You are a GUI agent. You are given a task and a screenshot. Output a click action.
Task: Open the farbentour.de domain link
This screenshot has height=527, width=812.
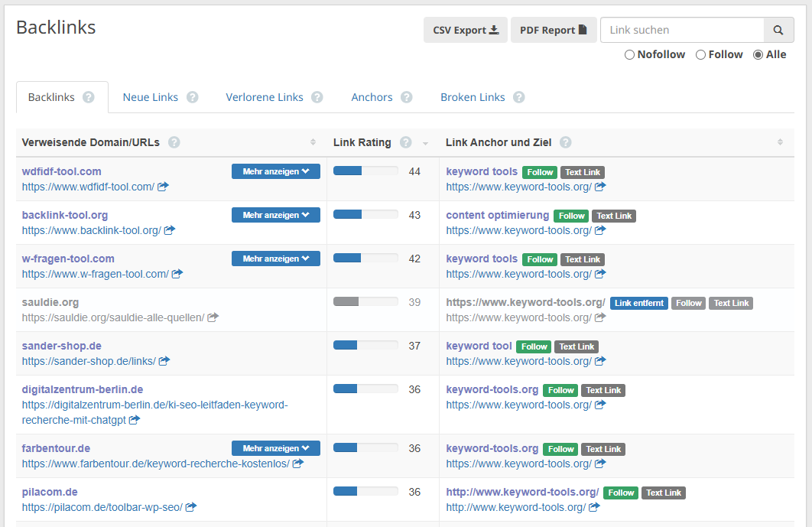click(x=56, y=448)
